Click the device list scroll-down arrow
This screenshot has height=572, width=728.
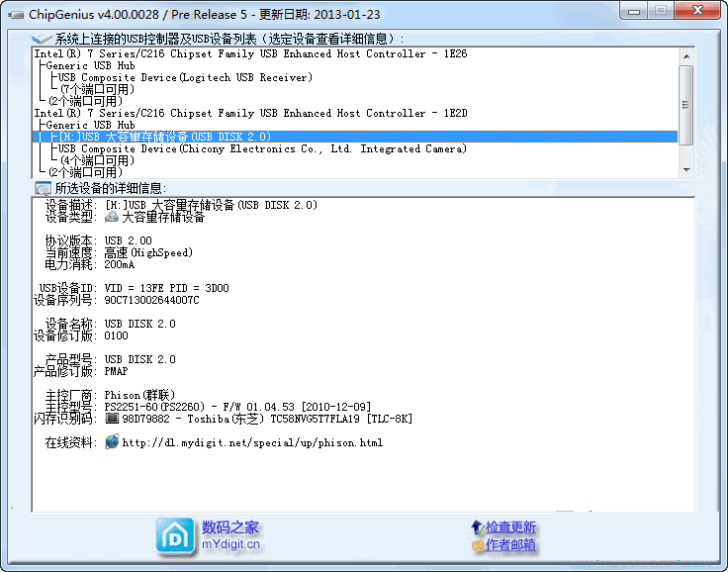tap(686, 170)
